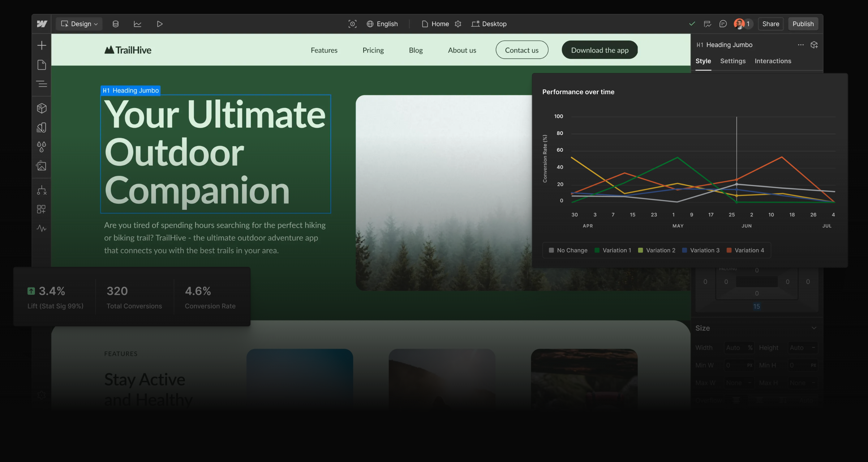The width and height of the screenshot is (868, 462).
Task: Click the bottom margin value 15
Action: tap(756, 306)
